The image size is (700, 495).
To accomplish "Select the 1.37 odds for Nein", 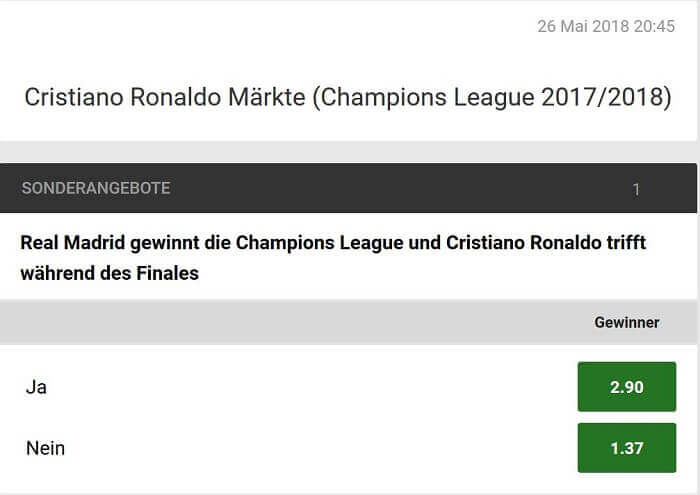I will click(x=627, y=448).
